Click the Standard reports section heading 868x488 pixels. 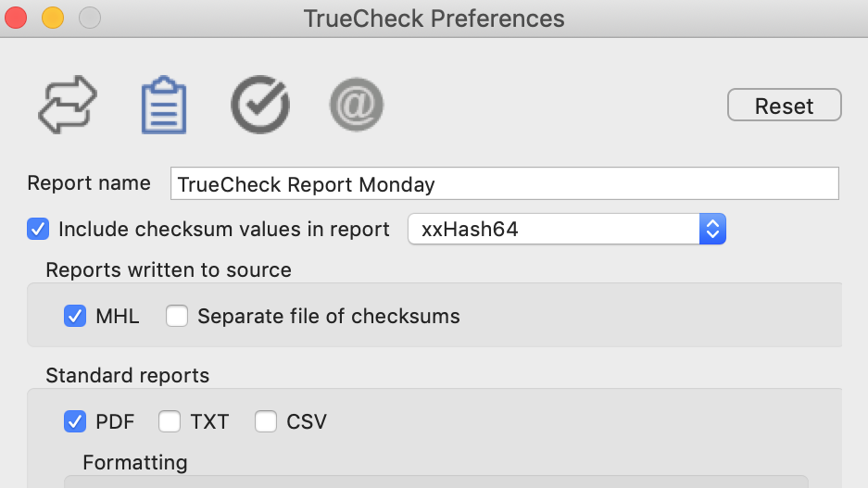pos(127,376)
